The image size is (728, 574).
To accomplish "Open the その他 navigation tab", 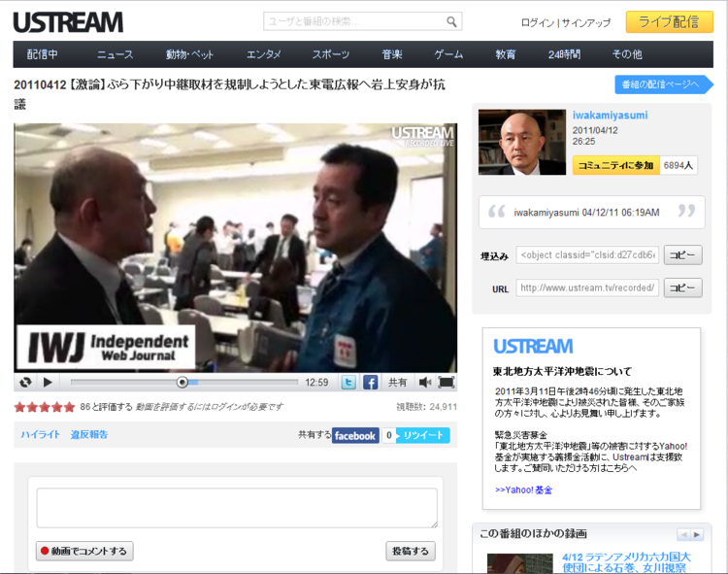I will (x=627, y=54).
